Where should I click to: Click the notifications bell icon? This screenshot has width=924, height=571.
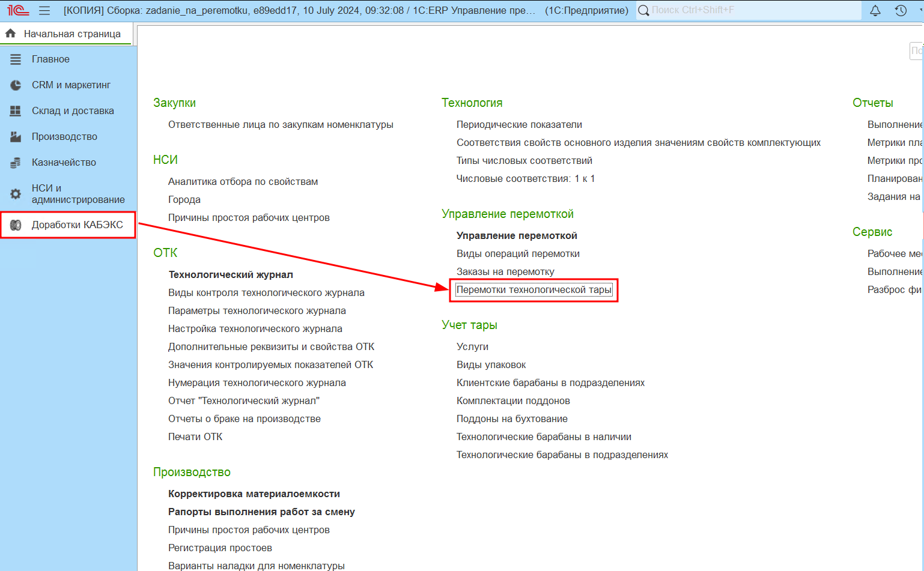pos(875,11)
